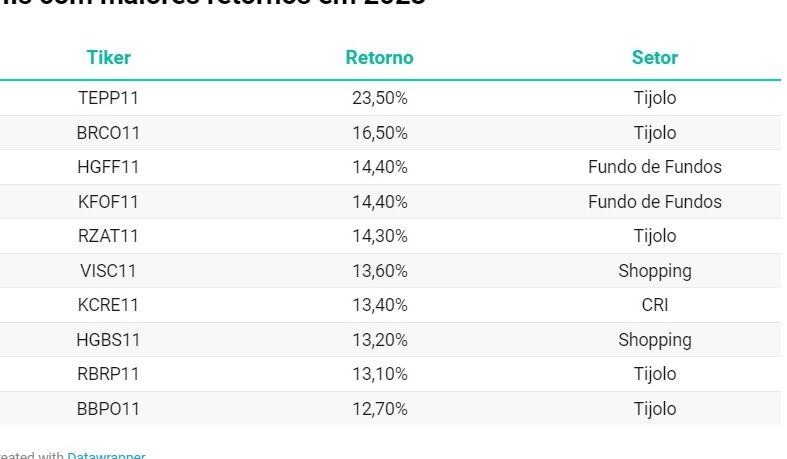Select the 13,60% return value
Screen dimensions: 787x459
[x=379, y=271]
